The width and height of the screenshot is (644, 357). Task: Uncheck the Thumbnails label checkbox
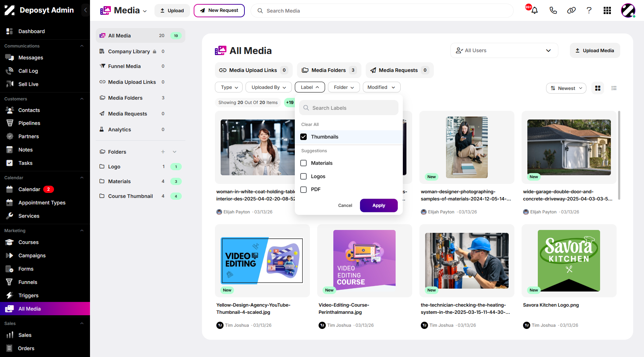303,137
